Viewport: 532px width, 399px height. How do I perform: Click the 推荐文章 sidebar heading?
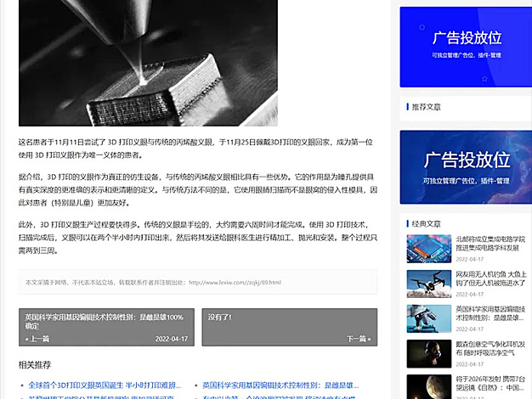[x=427, y=107]
